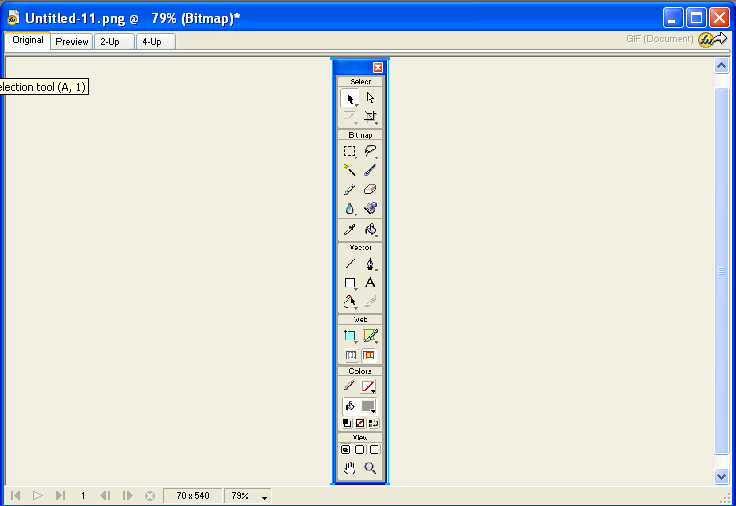Click the Quick Export button
736x506 pixels.
[x=712, y=39]
